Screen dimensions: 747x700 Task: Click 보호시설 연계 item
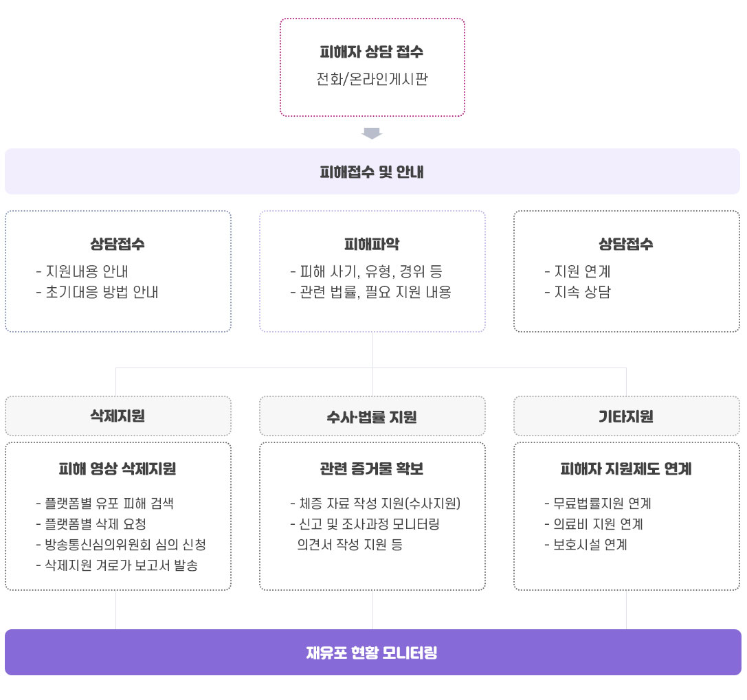pyautogui.click(x=586, y=544)
